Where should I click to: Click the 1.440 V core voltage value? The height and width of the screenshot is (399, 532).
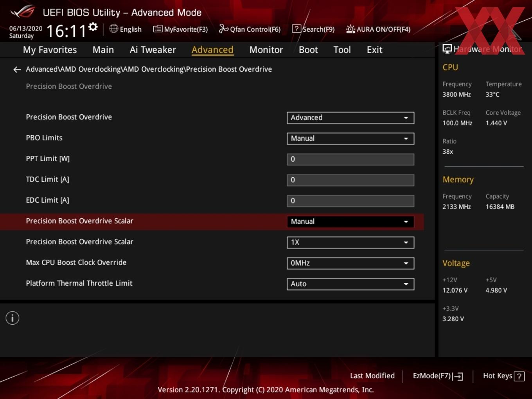point(496,123)
